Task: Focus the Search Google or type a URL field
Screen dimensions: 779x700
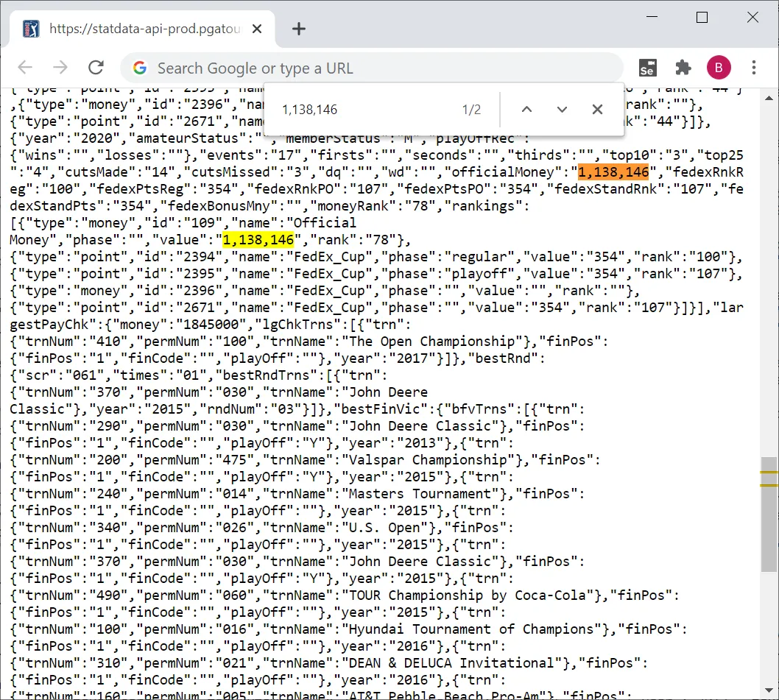Action: pyautogui.click(x=372, y=68)
